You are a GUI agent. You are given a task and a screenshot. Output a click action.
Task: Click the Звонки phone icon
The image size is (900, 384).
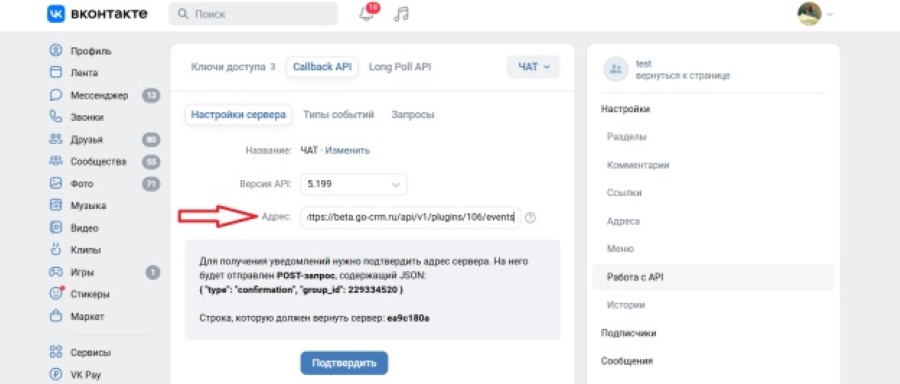pos(56,117)
